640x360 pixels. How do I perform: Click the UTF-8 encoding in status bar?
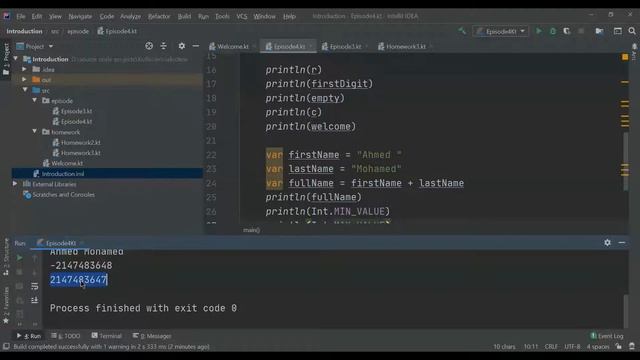click(572, 347)
